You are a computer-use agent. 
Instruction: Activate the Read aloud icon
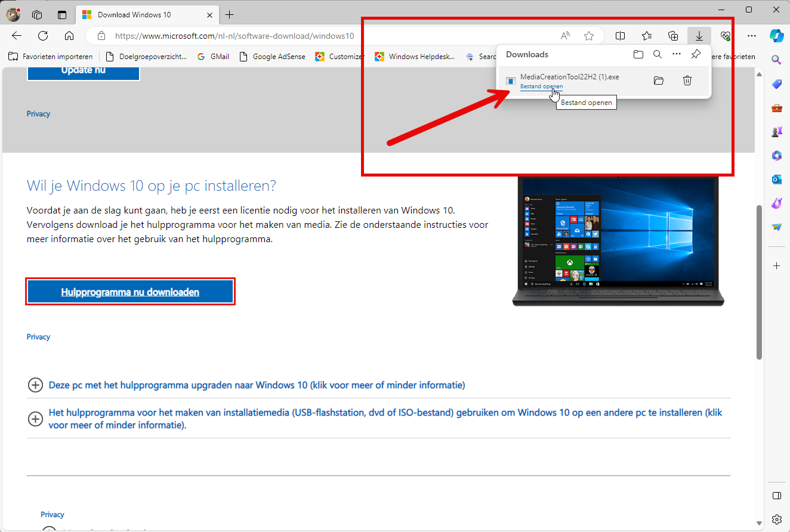pos(565,36)
